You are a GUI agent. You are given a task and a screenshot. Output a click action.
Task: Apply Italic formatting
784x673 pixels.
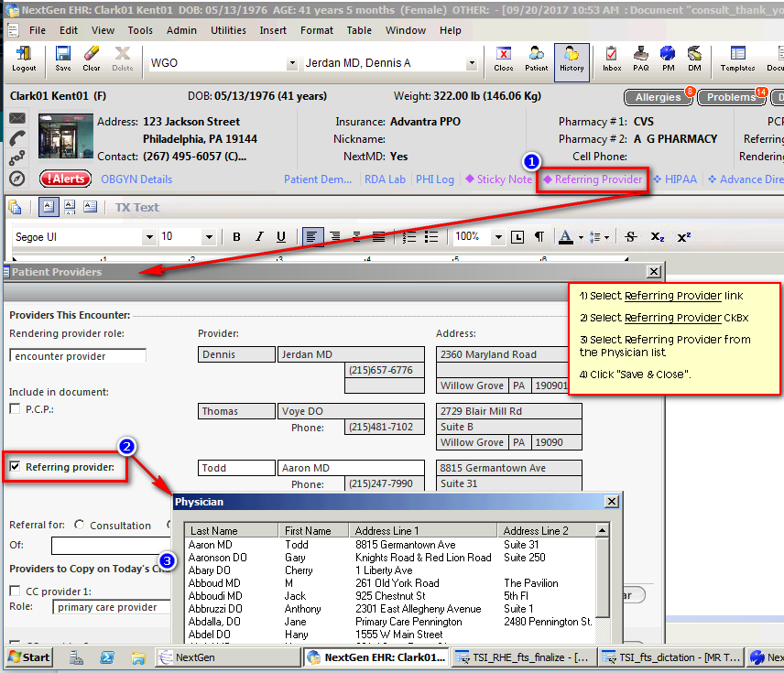point(259,237)
